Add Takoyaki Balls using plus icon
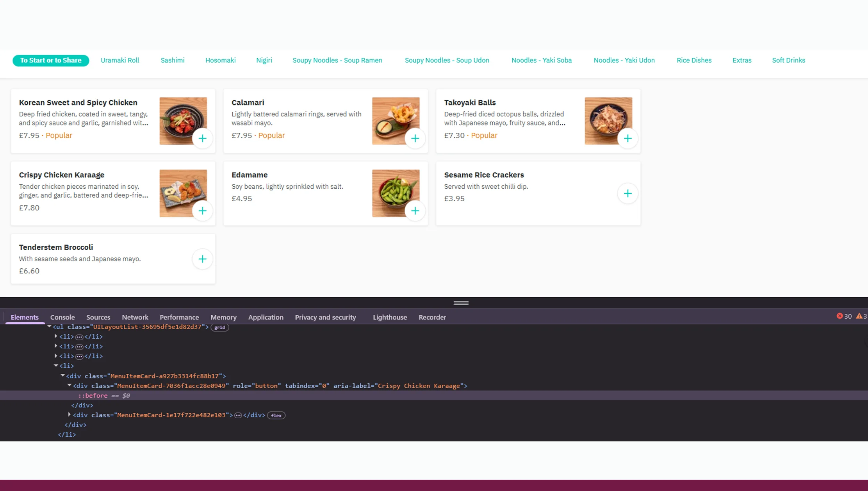This screenshot has width=868, height=491. point(628,138)
